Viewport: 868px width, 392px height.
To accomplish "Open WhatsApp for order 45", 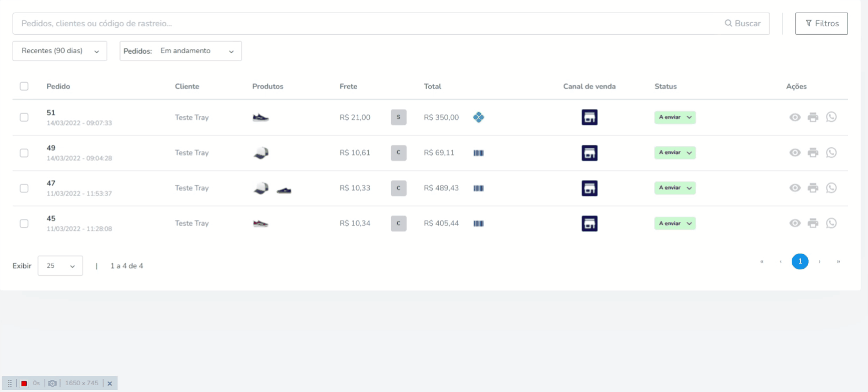I will [x=831, y=223].
